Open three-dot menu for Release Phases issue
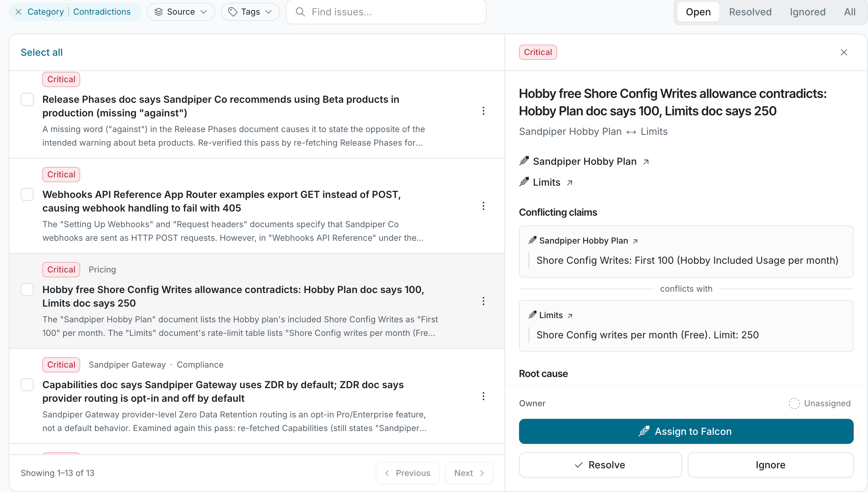Viewport: 868px width, 492px height. (x=484, y=111)
